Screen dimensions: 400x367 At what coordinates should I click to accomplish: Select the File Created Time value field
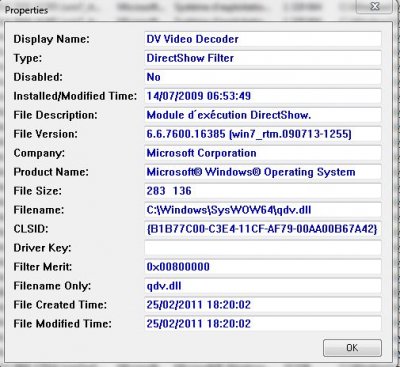point(263,305)
